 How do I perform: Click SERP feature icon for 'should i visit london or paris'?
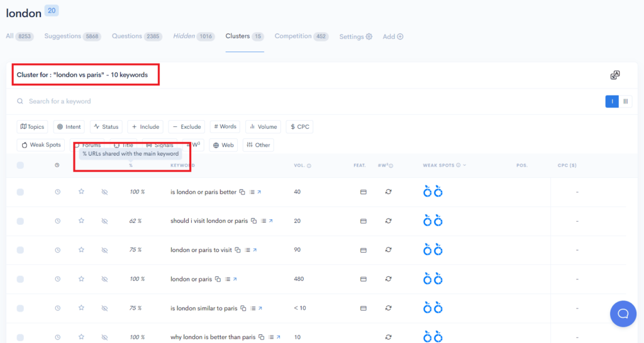tap(363, 220)
